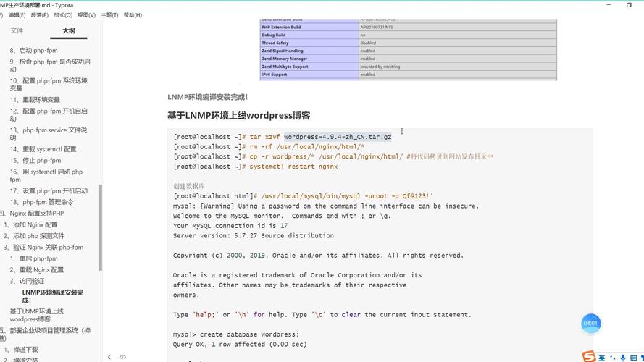Open outline item 基于LNMP环境上线 wordpress博客
This screenshot has height=362, width=644.
point(36,315)
